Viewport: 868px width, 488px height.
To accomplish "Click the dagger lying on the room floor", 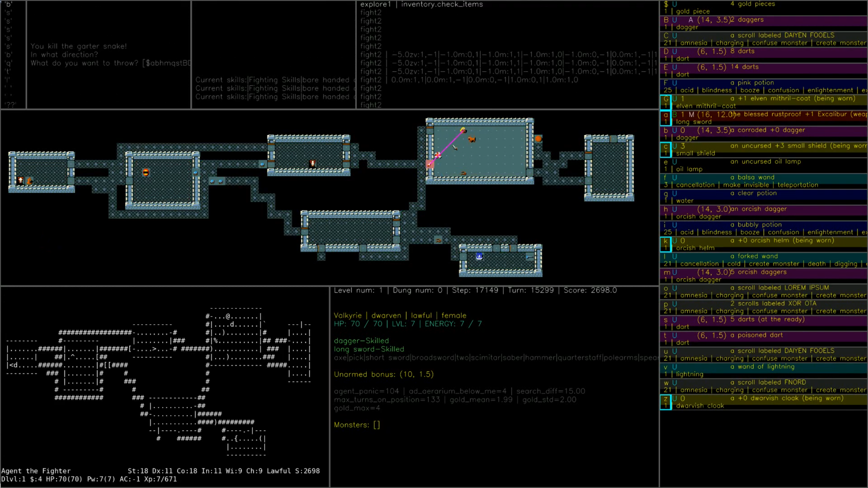I will tap(455, 147).
